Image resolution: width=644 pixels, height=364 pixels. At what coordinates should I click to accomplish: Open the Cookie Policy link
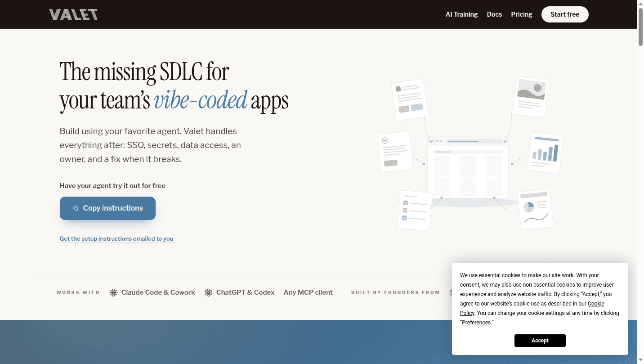pos(532,308)
